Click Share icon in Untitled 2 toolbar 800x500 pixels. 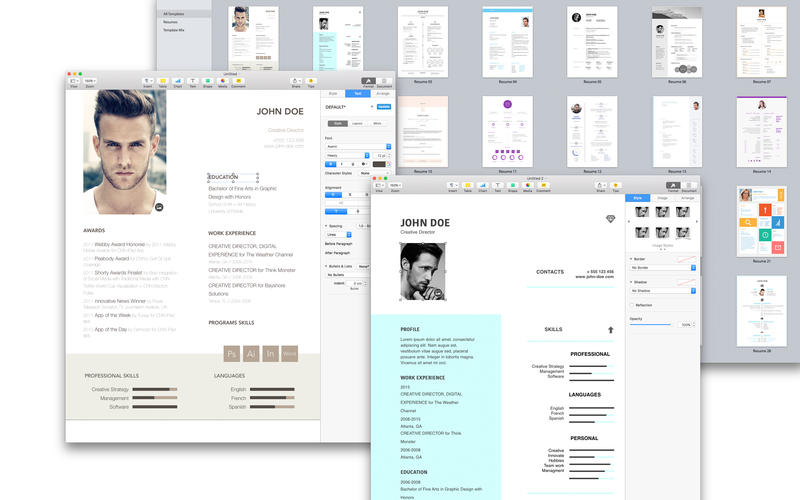(x=601, y=185)
